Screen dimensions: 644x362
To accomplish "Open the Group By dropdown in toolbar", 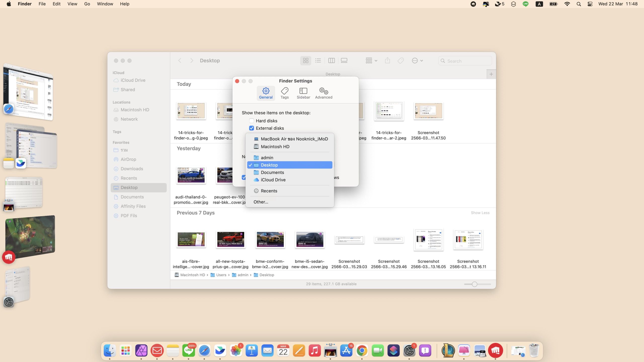I will coord(371,61).
